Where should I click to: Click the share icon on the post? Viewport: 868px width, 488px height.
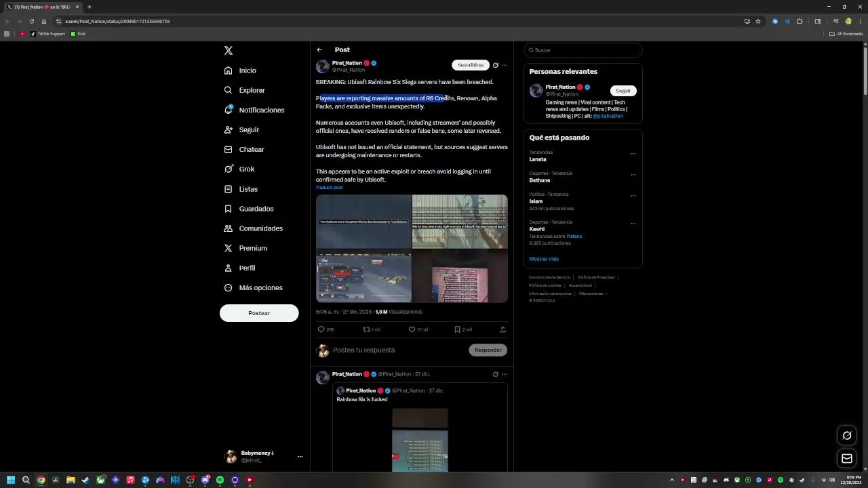pos(502,329)
